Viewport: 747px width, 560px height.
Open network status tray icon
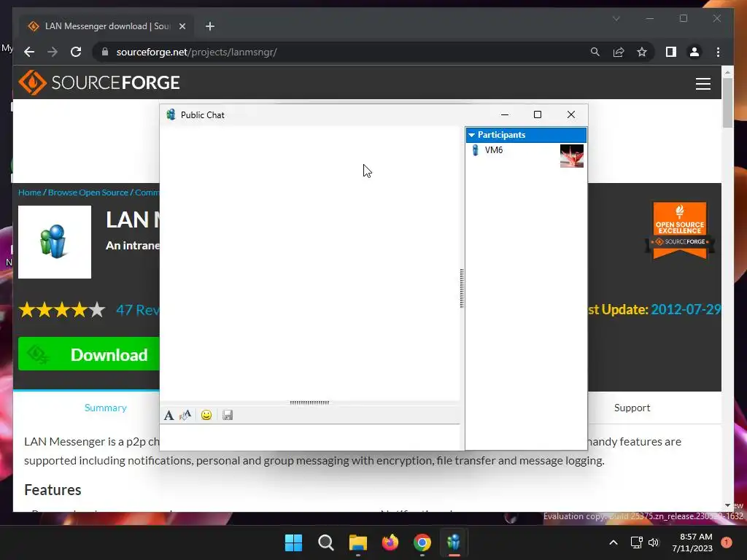pos(636,542)
